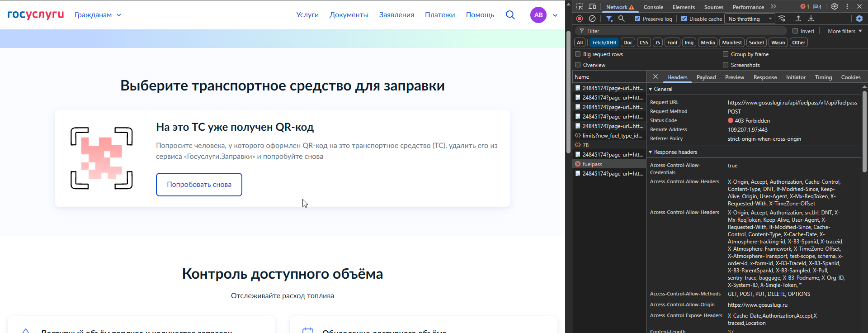Click the QR-code illustration image
868x333 pixels.
point(102,158)
